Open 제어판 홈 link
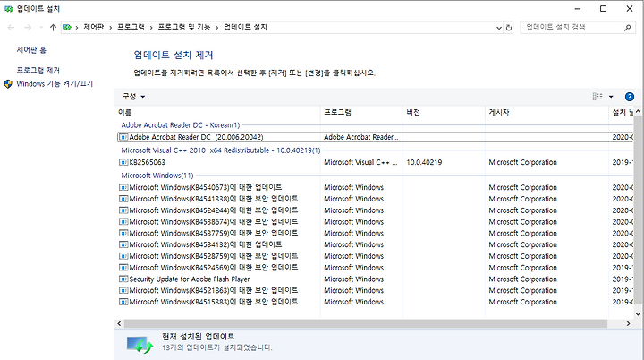Viewport: 644px width, 360px height. pos(31,50)
